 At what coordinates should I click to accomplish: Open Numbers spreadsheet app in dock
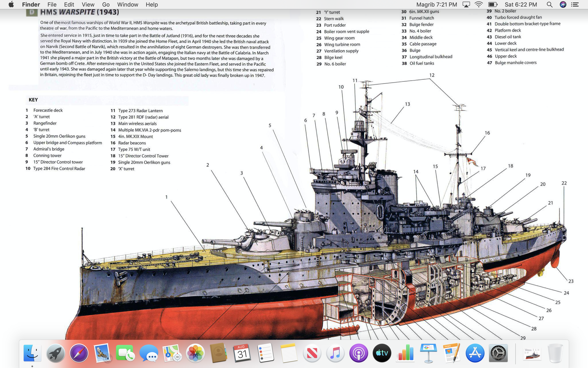pyautogui.click(x=405, y=353)
